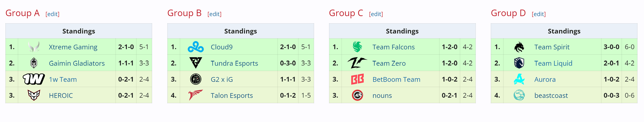Click the Team Spirit dragon logo
The image size is (644, 122).
(519, 47)
